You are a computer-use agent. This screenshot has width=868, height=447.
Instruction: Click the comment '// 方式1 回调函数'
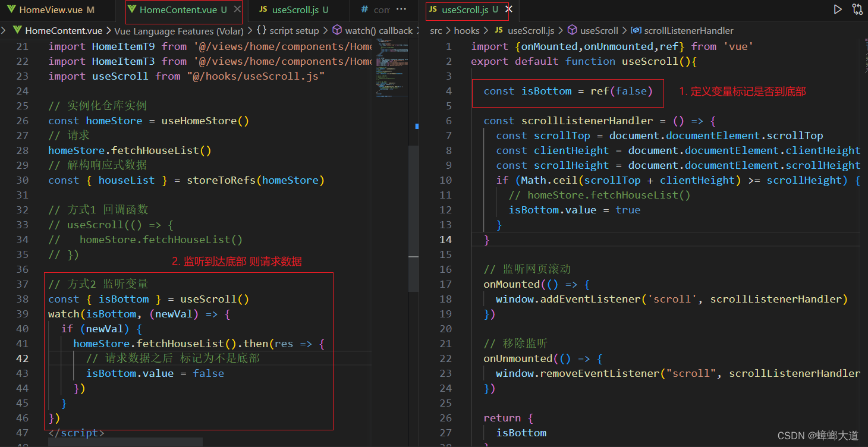98,210
